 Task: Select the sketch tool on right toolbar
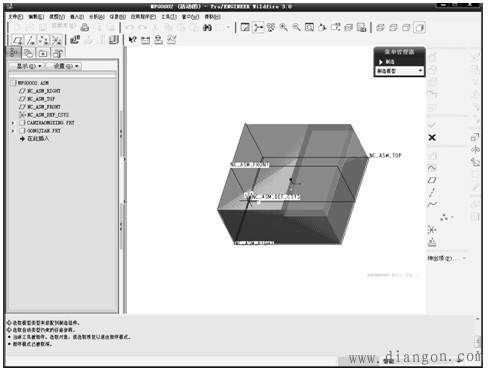[x=432, y=167]
